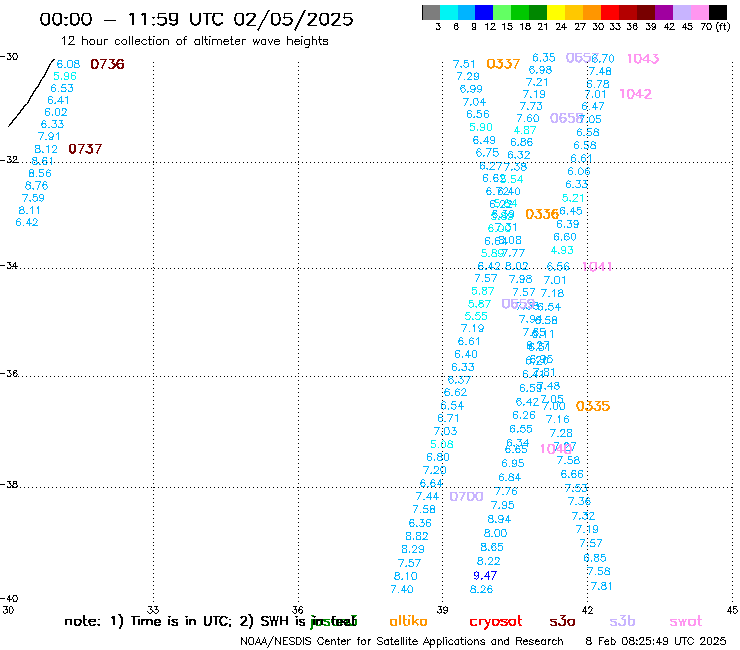The height and width of the screenshot is (650, 740).
Task: Click the wave height value '8.82'
Action: (x=417, y=536)
